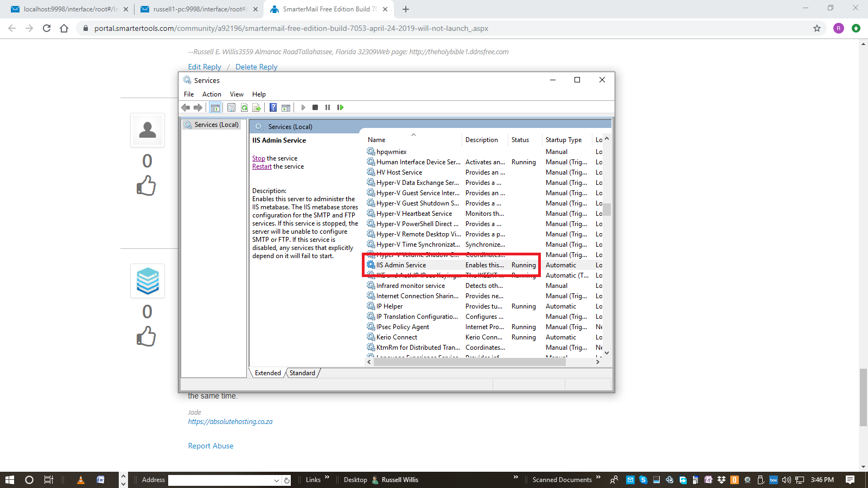The width and height of the screenshot is (868, 488).
Task: Click the Refresh icon in Services toolbar
Action: coord(244,107)
